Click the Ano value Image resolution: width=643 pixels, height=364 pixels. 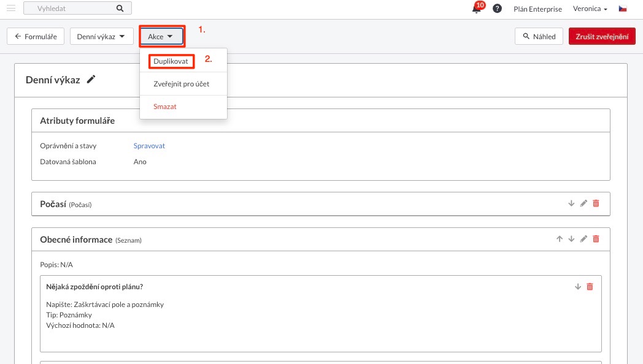140,162
